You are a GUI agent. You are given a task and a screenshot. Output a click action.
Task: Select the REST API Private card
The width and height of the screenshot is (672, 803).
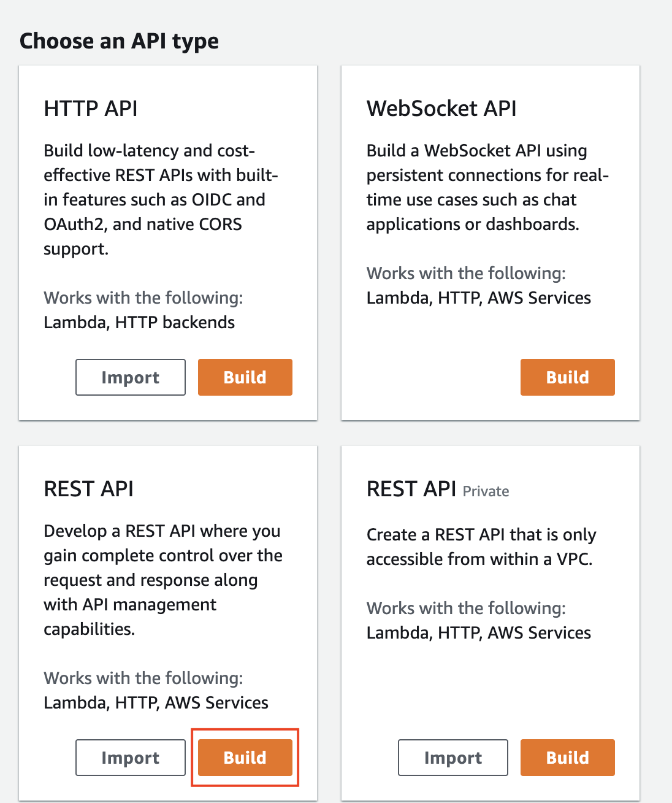(x=489, y=623)
